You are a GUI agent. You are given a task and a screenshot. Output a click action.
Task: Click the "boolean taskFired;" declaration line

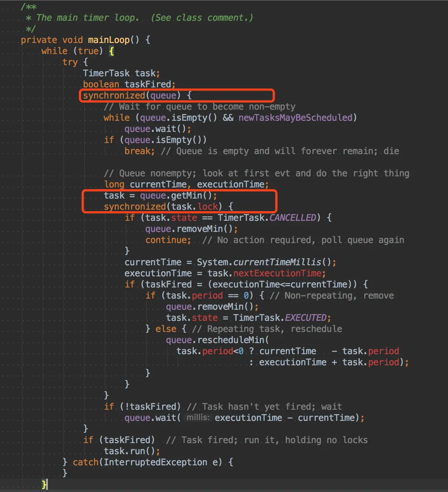(x=129, y=84)
